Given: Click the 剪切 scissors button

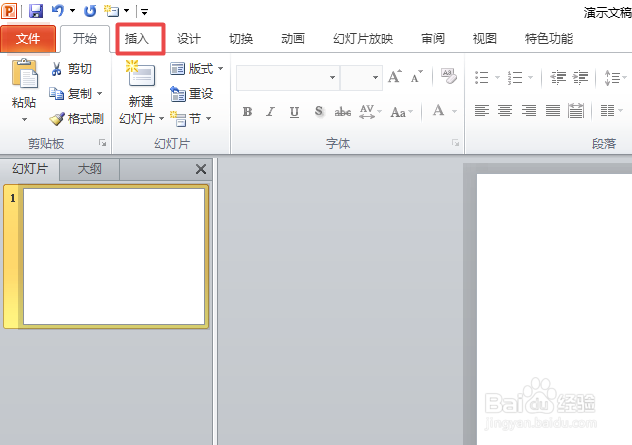Looking at the screenshot, I should tap(71, 69).
